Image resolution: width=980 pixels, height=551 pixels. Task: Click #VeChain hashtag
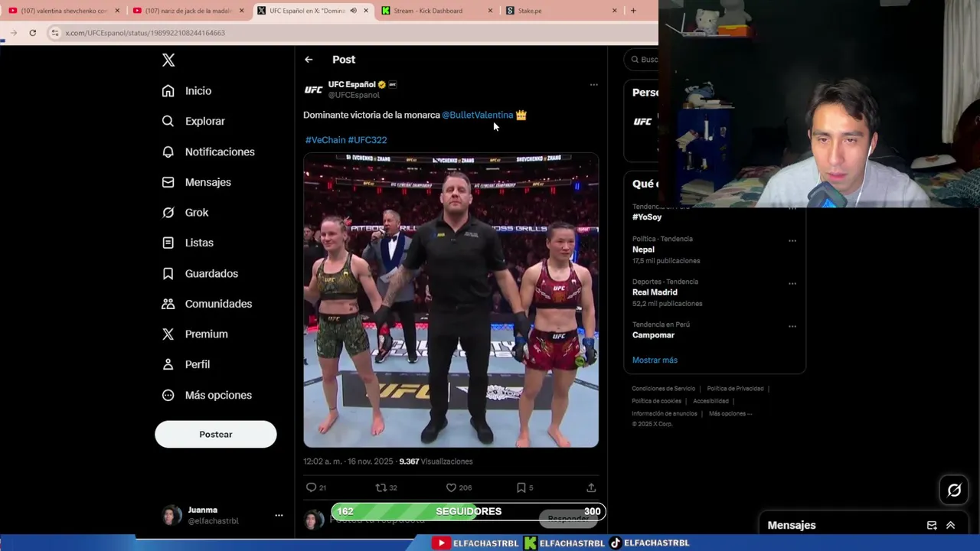[325, 140]
